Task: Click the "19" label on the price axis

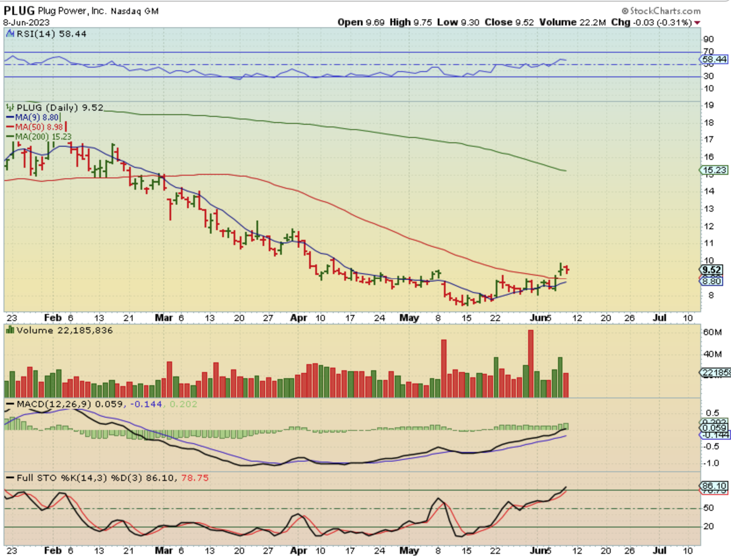Action: click(709, 105)
